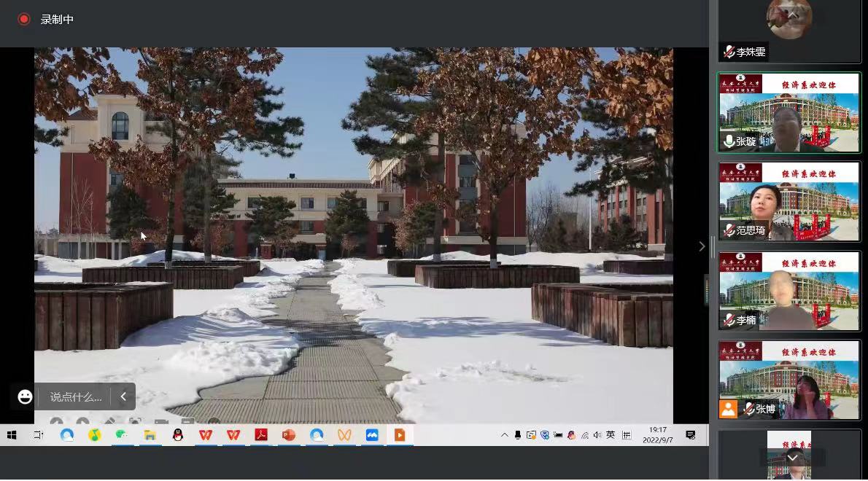Open the Tencent Meeting app in taskbar
Screen dimensions: 868x481
(372, 435)
